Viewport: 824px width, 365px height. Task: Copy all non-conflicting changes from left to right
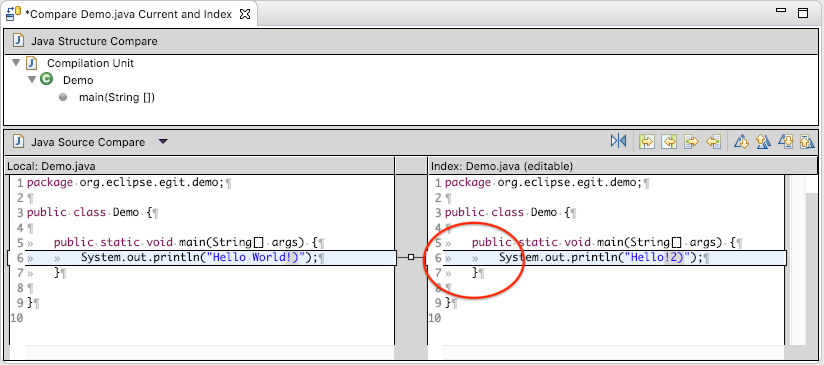[646, 141]
